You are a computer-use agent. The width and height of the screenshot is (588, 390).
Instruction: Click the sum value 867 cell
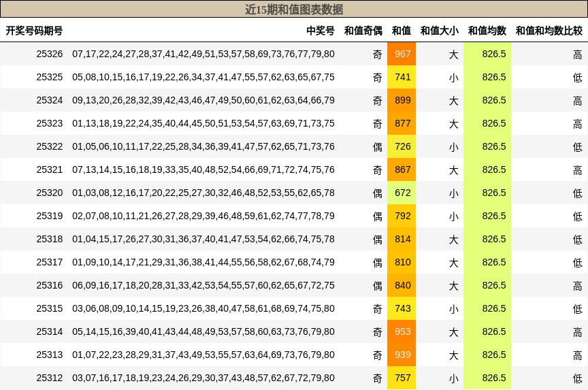coord(402,170)
